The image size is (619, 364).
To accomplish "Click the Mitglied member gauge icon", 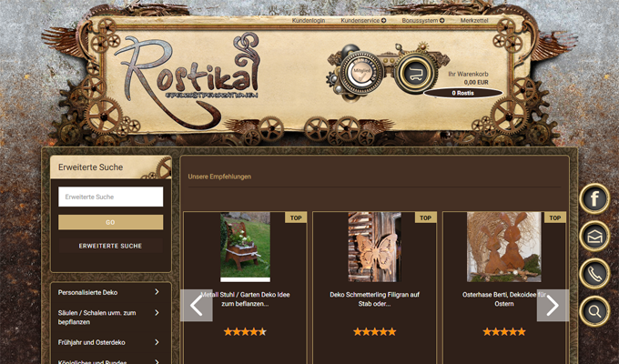I will point(361,73).
